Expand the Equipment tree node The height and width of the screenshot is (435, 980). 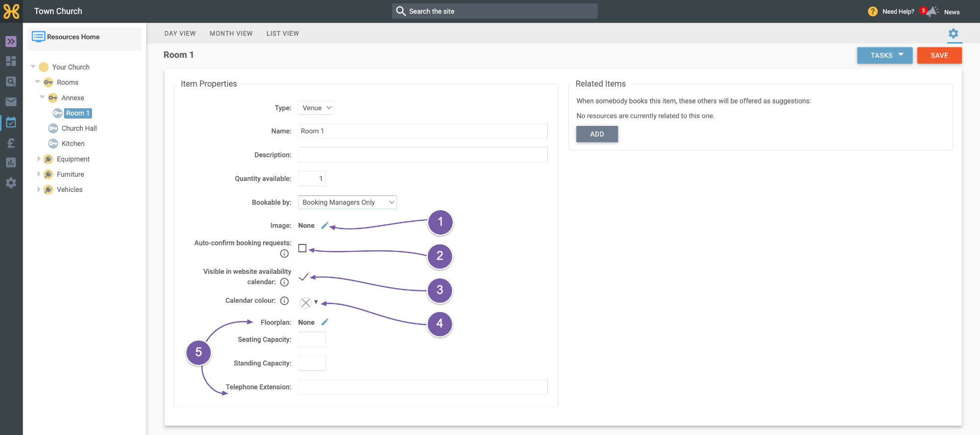[39, 159]
